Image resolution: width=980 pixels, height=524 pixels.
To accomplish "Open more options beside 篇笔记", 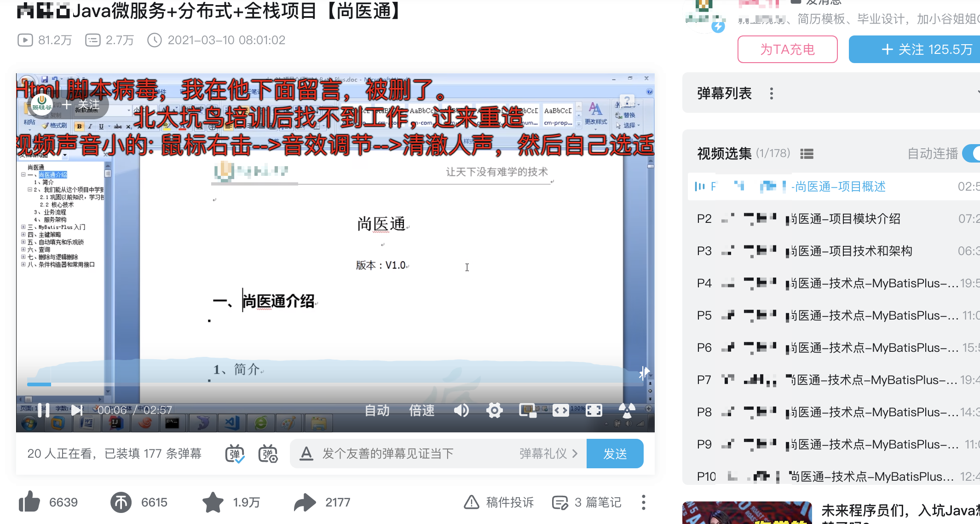I will (x=644, y=502).
